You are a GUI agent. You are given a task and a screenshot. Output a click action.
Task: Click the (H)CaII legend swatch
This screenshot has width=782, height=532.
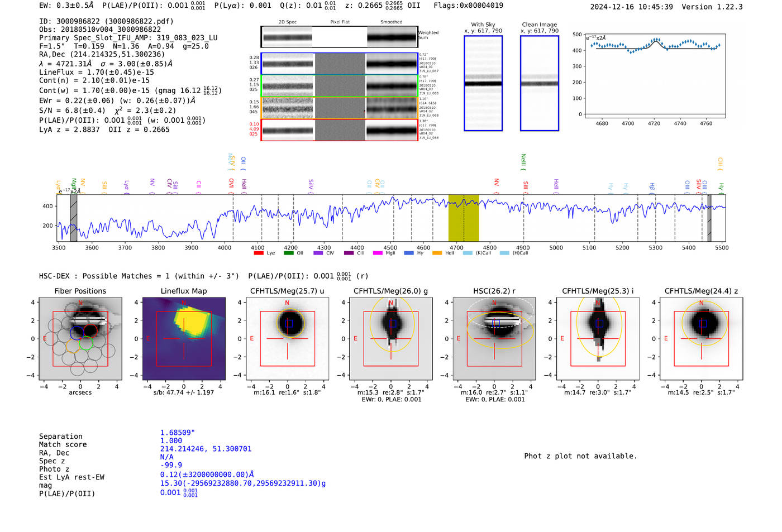coord(504,253)
